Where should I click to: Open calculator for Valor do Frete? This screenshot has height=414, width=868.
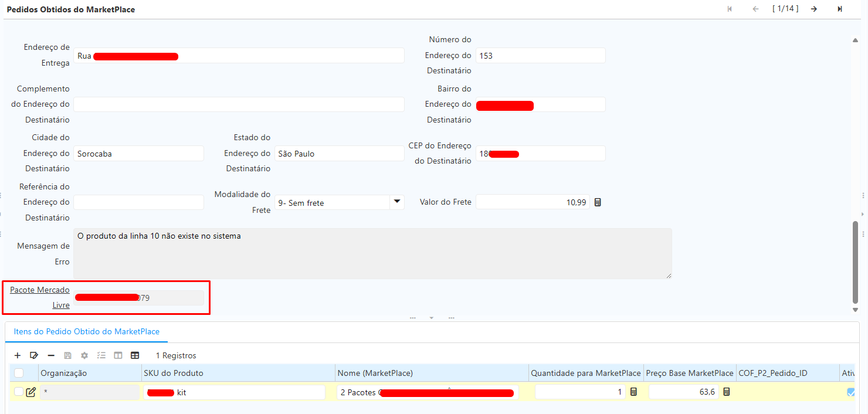(x=598, y=202)
